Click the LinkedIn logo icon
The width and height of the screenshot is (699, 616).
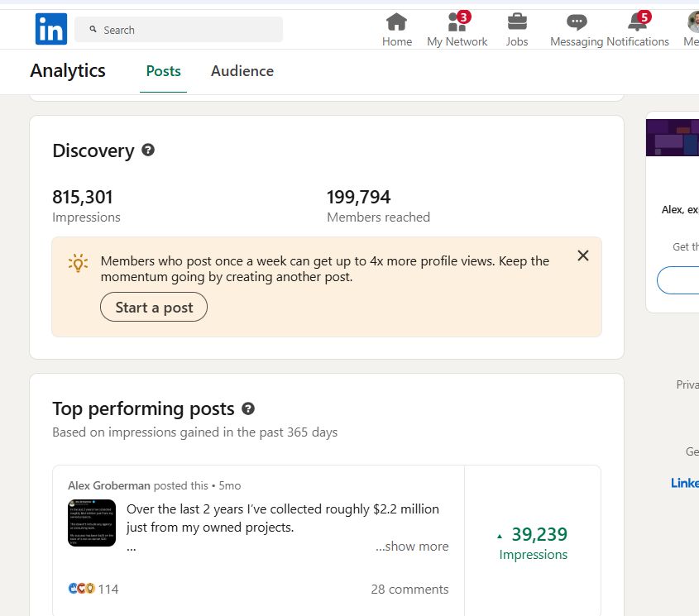click(51, 29)
